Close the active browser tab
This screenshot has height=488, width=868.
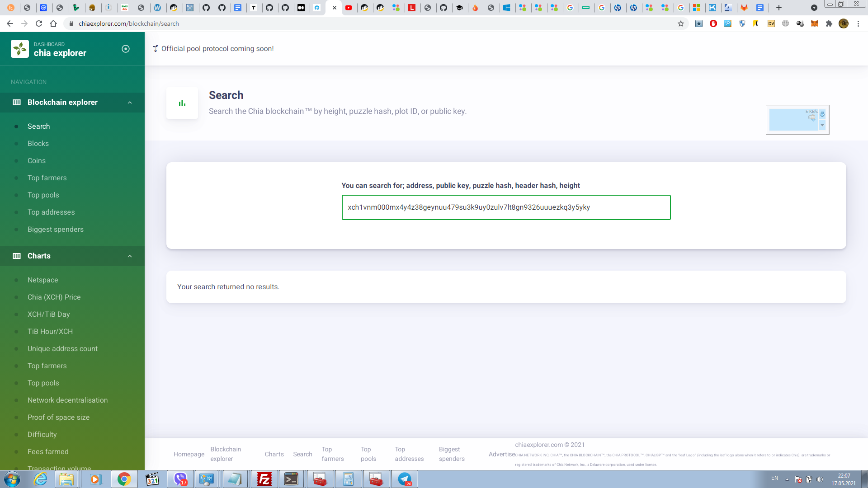tap(335, 8)
